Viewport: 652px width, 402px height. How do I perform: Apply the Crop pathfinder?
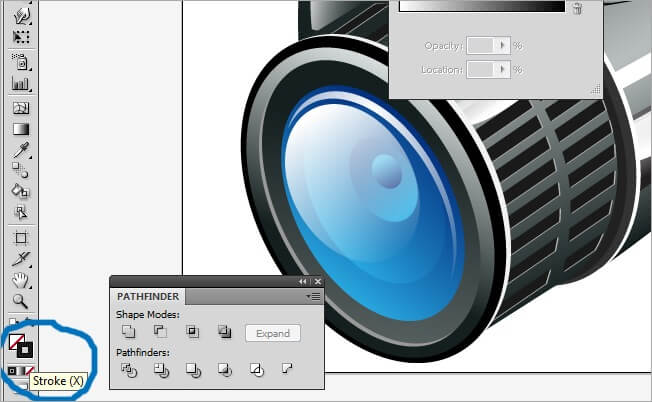point(225,370)
